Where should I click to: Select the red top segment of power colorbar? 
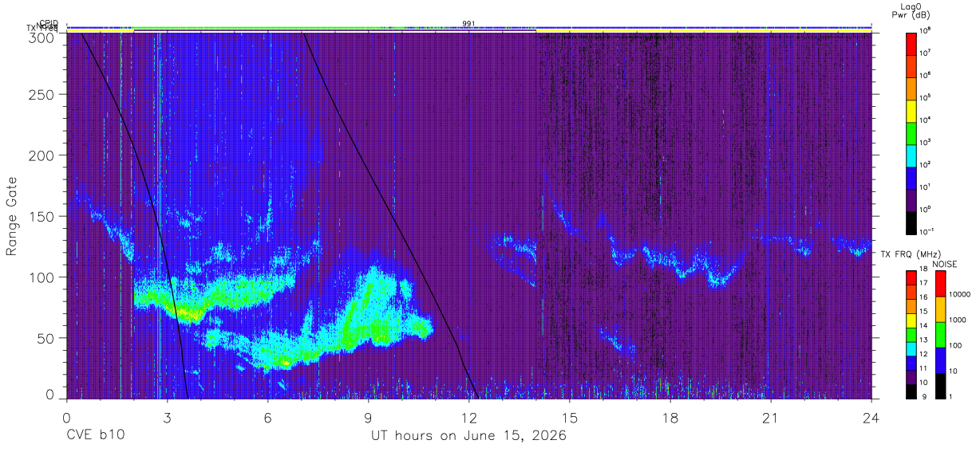tap(911, 43)
